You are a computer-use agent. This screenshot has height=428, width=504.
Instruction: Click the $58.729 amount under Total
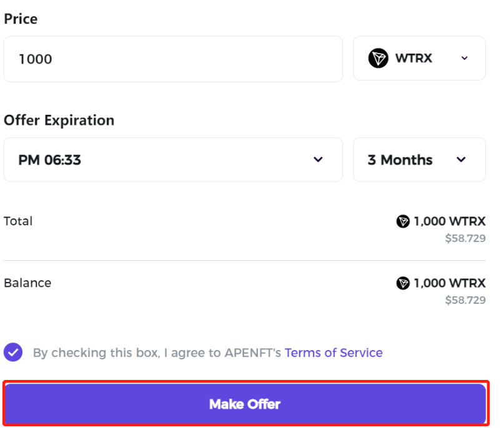(465, 238)
